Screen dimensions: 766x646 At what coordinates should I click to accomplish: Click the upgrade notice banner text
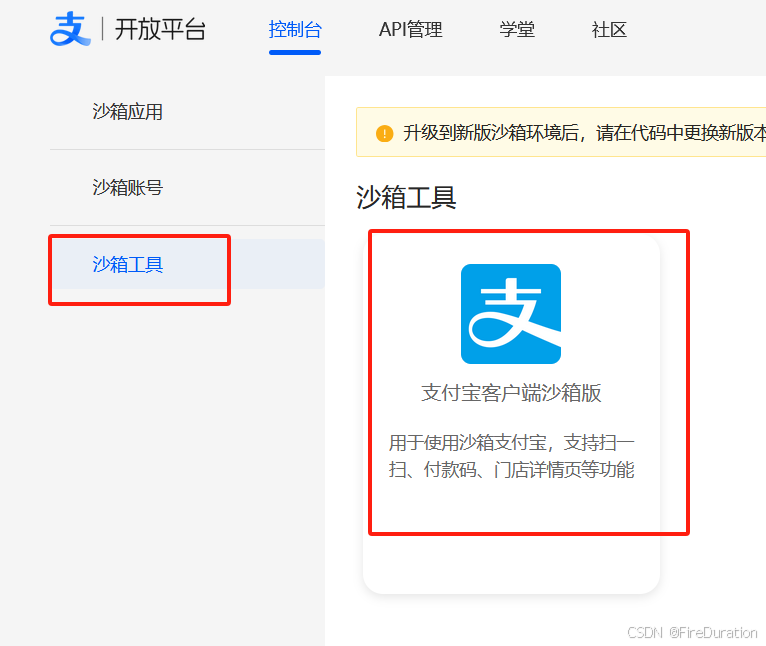584,133
